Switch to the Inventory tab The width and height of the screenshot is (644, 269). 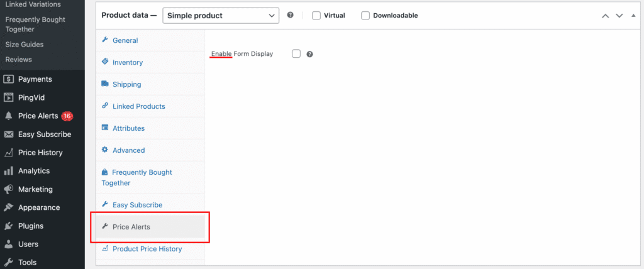point(127,62)
